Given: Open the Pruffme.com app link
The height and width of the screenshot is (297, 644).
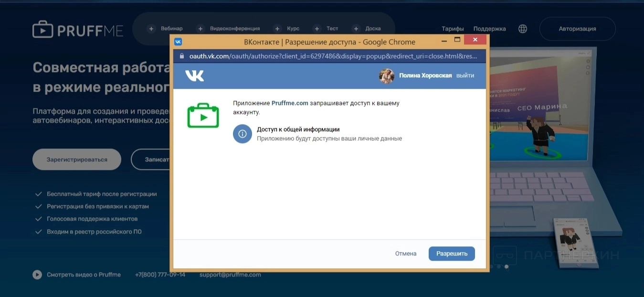Looking at the screenshot, I should (x=289, y=103).
